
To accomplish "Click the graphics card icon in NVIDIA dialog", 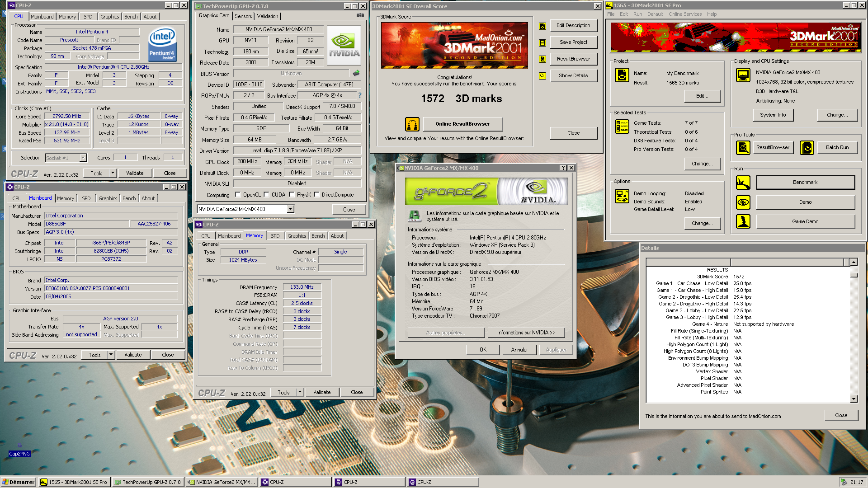I will click(415, 216).
